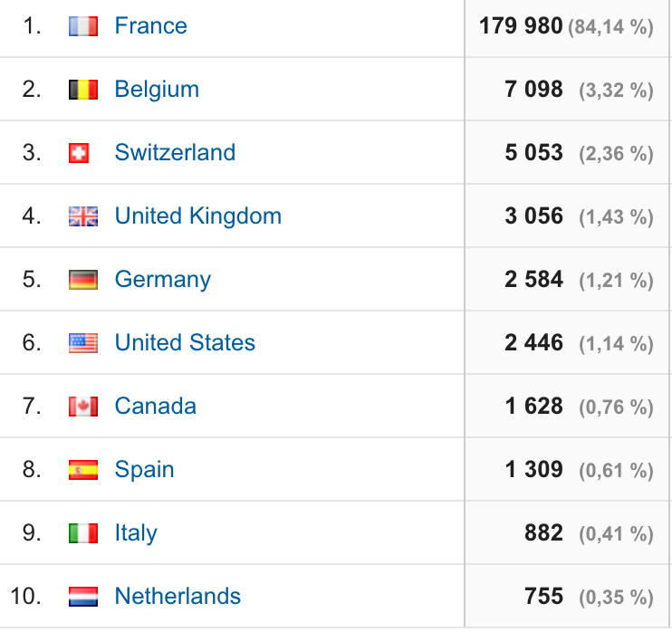672x632 pixels.
Task: Open the Spain country link
Action: (x=144, y=469)
